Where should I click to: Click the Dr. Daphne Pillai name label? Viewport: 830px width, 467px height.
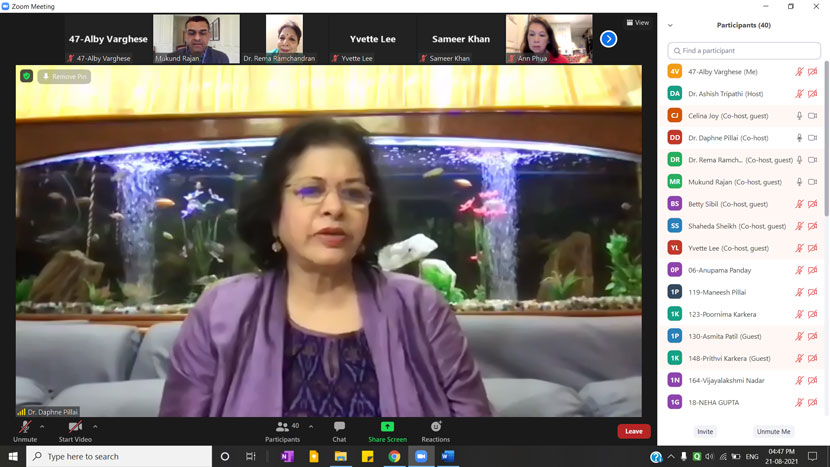tap(52, 412)
